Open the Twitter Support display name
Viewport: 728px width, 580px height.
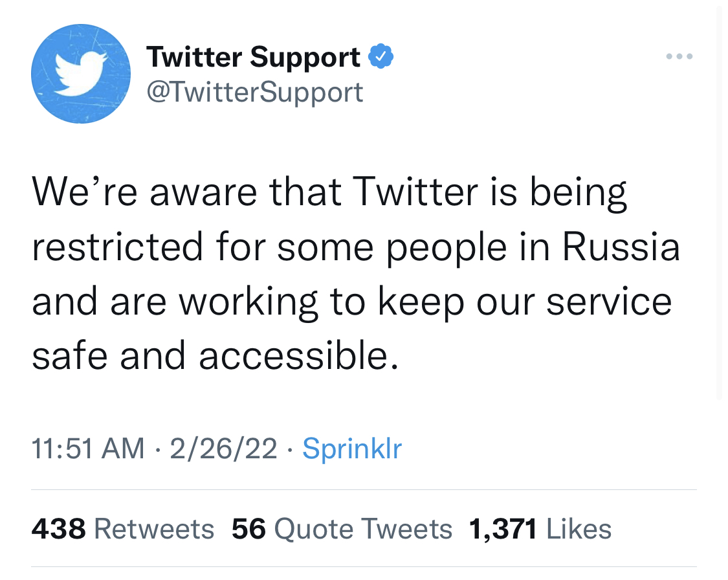[254, 57]
